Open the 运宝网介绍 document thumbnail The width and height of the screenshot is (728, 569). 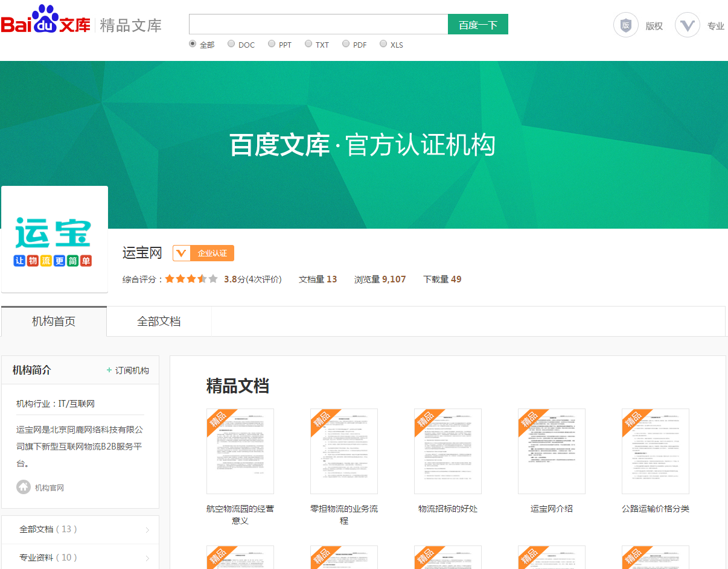click(x=552, y=451)
